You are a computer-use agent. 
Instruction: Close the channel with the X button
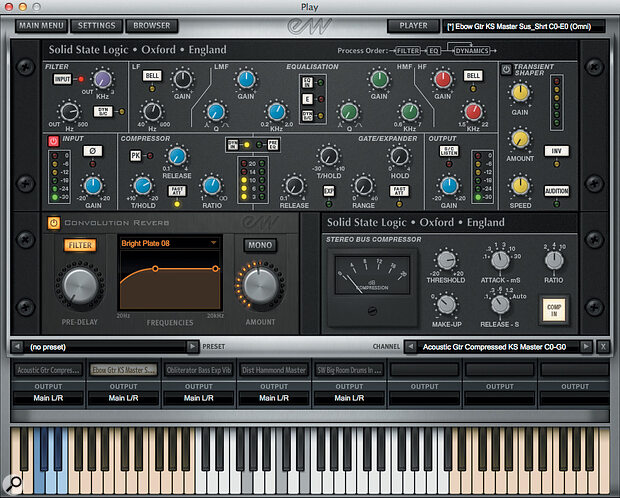pyautogui.click(x=603, y=347)
